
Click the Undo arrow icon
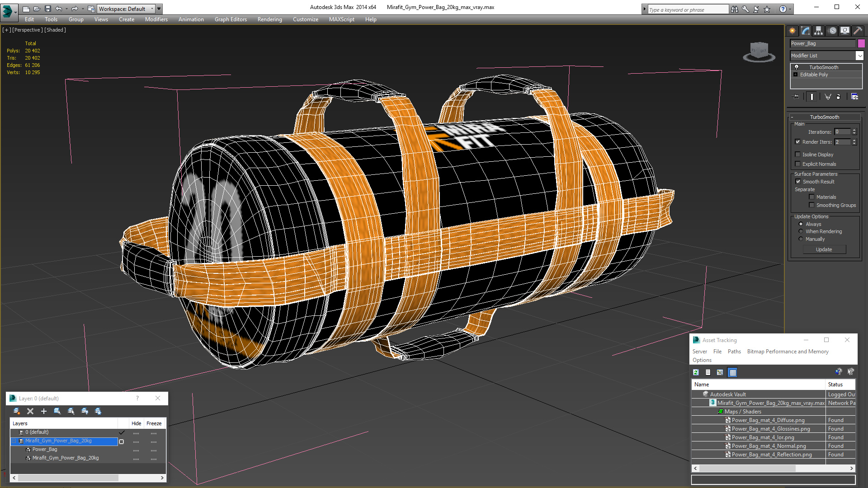tap(59, 9)
